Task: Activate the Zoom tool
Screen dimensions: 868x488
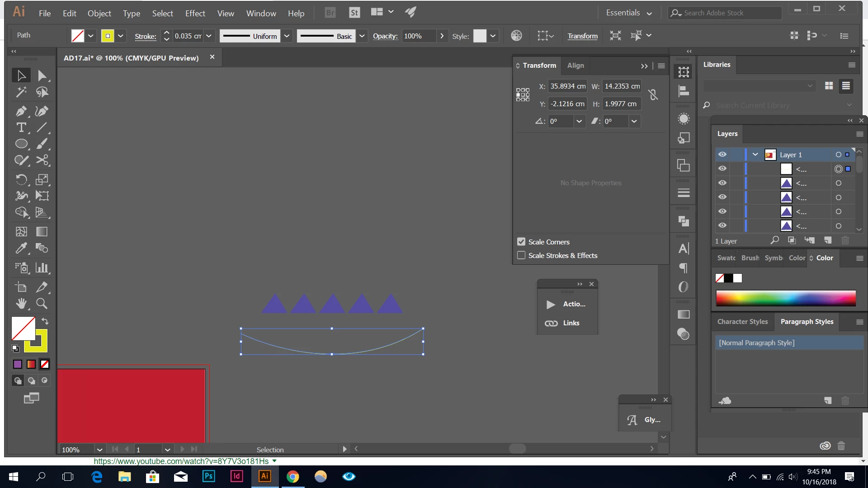Action: (42, 304)
